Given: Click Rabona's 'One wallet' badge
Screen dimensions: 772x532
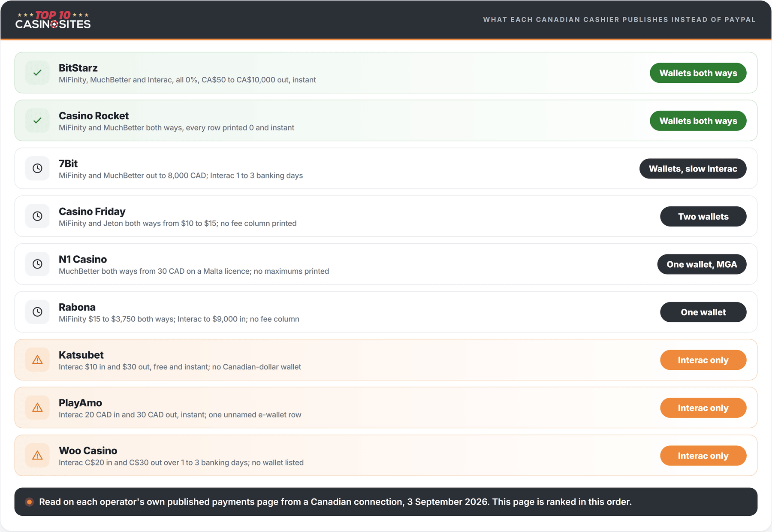Looking at the screenshot, I should [703, 312].
